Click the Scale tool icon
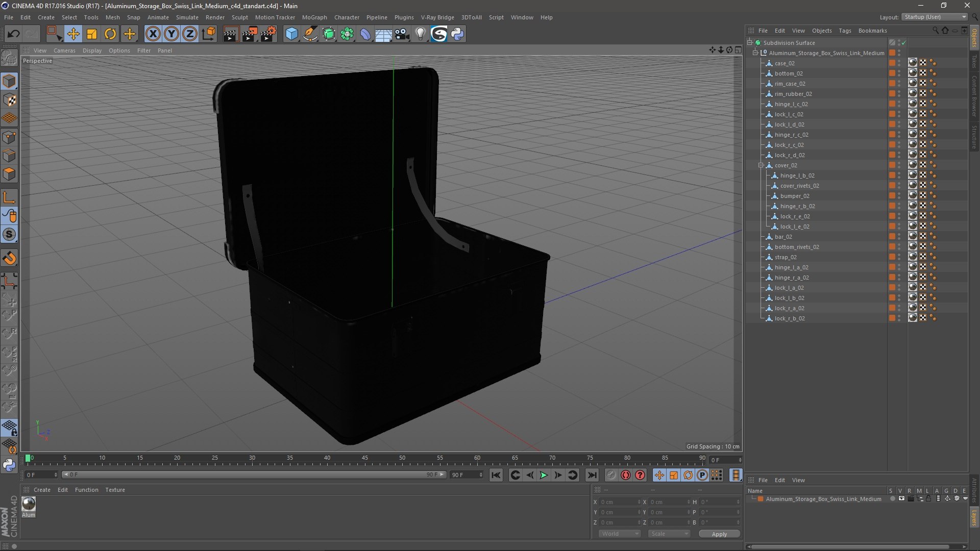This screenshot has width=980, height=551. (92, 34)
